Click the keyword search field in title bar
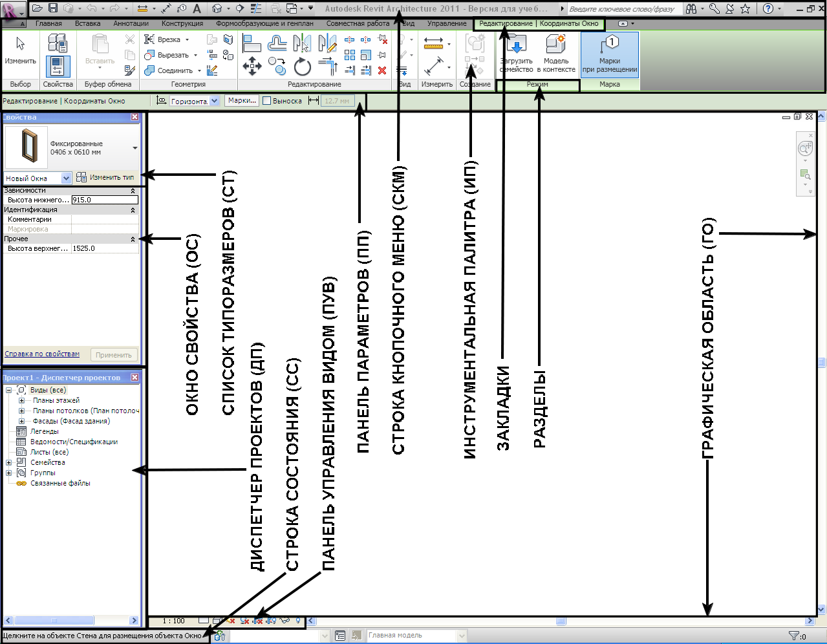This screenshot has width=827, height=644. click(624, 9)
